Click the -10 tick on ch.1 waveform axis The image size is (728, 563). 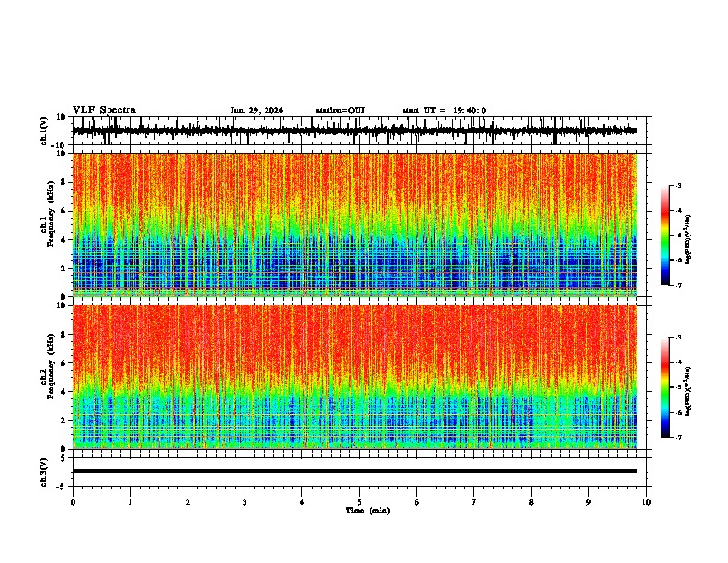pos(60,145)
